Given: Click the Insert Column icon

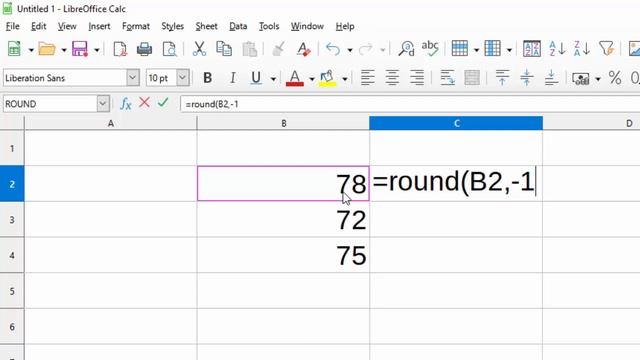Looking at the screenshot, I should point(493,49).
